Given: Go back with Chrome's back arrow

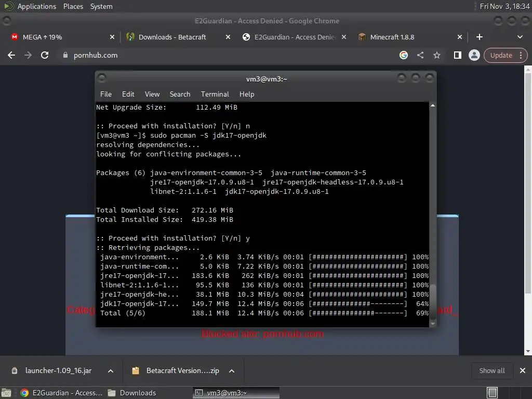Looking at the screenshot, I should 11,55.
